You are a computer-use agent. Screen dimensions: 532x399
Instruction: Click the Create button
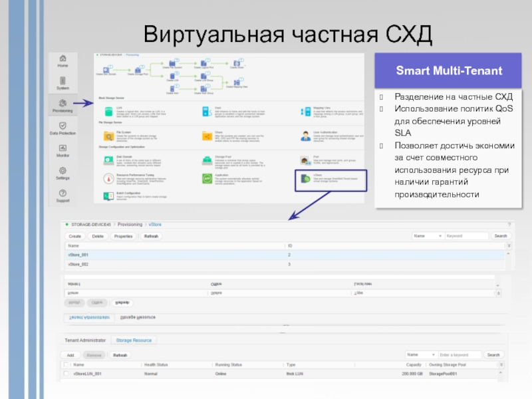tap(75, 236)
